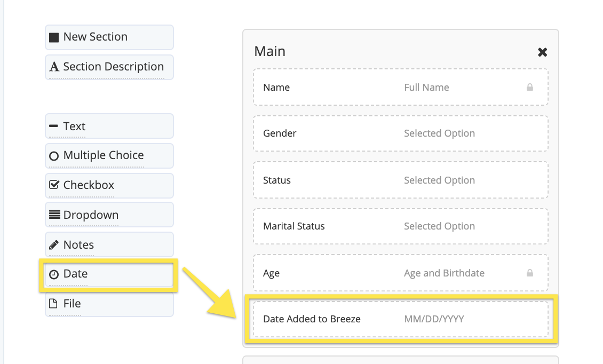Add a New Section element

coord(109,37)
